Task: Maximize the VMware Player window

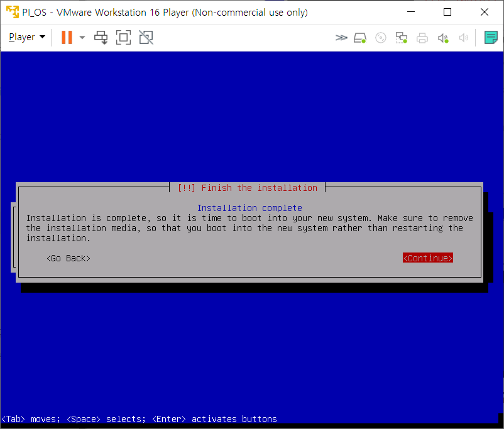Action: coord(447,13)
